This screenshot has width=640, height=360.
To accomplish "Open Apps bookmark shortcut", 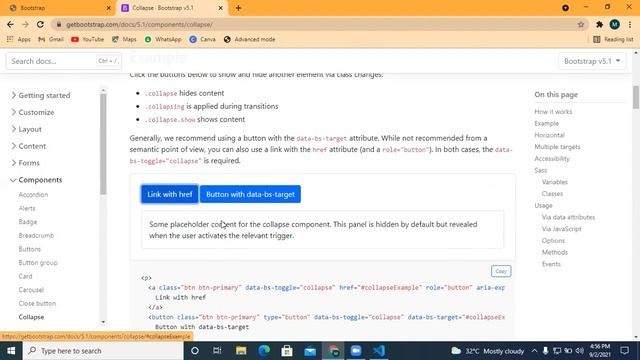I will [x=19, y=39].
